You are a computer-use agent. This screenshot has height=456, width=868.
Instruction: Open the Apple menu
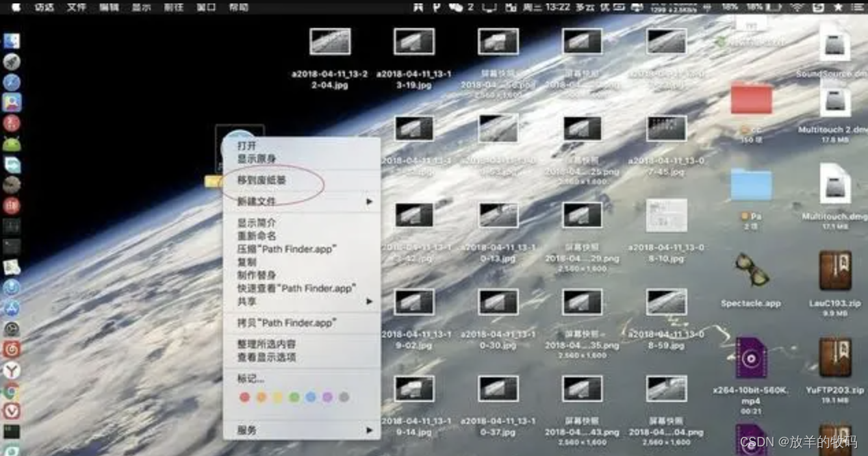(x=15, y=7)
